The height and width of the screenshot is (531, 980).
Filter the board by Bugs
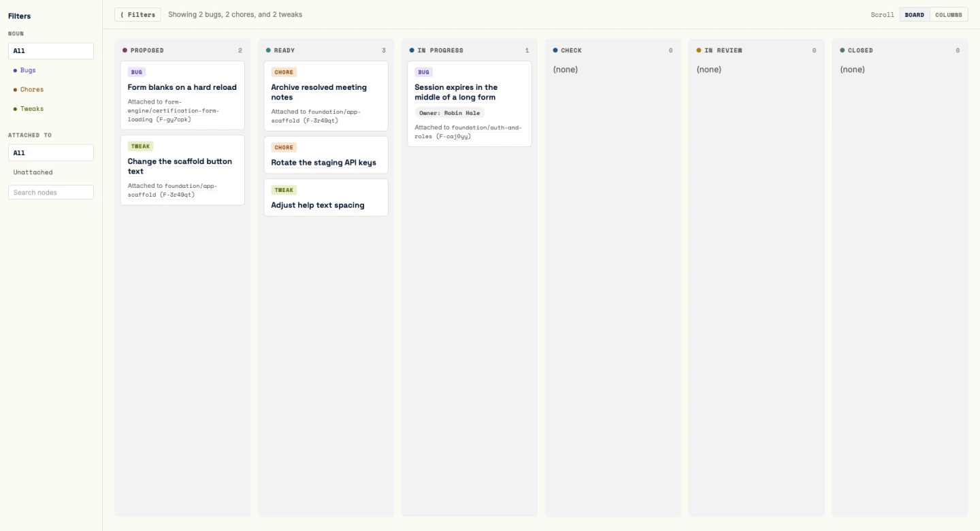tap(51, 70)
